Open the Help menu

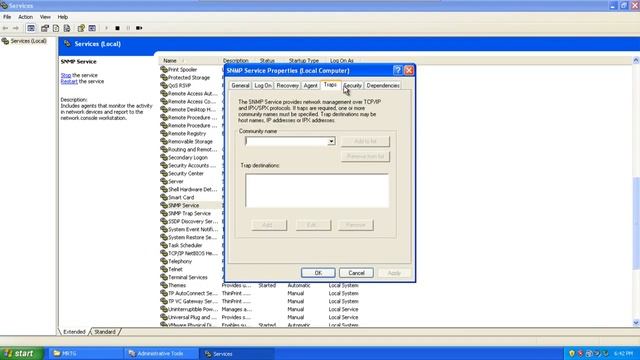[x=62, y=17]
